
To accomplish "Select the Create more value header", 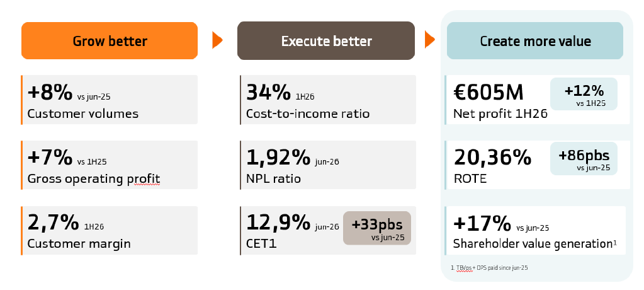I will [534, 41].
